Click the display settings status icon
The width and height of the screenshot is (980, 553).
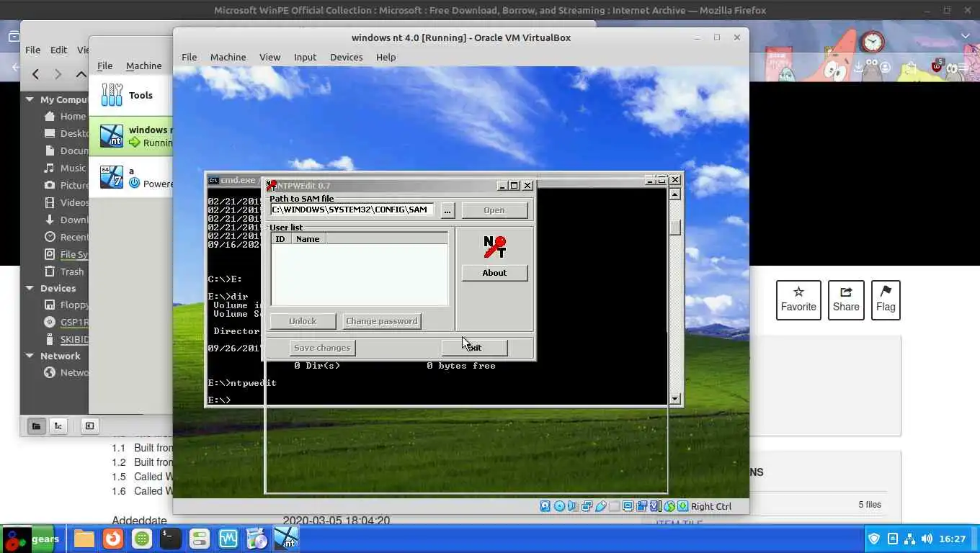click(628, 506)
